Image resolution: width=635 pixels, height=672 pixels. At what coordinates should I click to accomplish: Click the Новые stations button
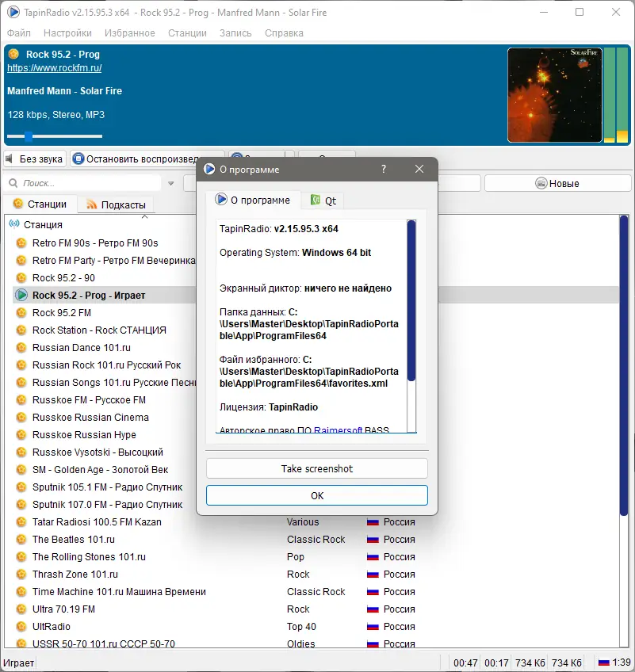tap(557, 183)
